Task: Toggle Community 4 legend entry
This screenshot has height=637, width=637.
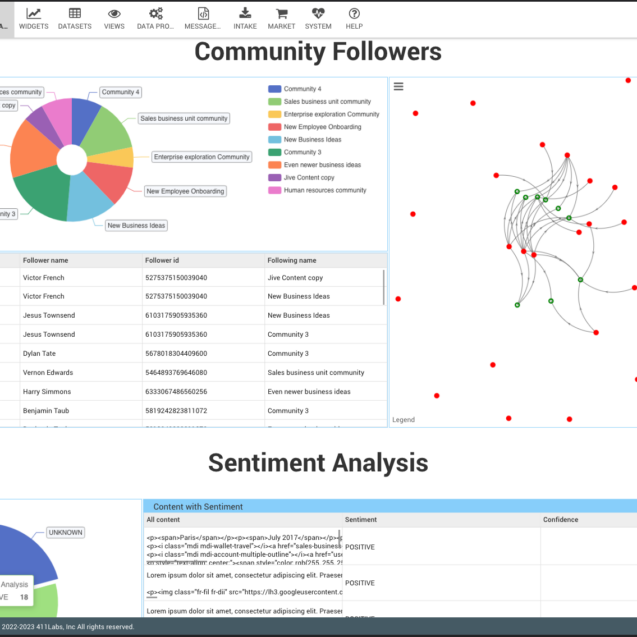Action: point(295,89)
